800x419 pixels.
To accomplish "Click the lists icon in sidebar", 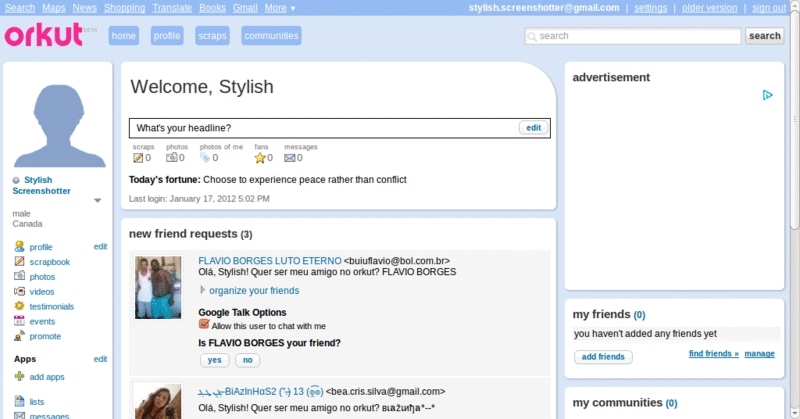I will coord(19,401).
